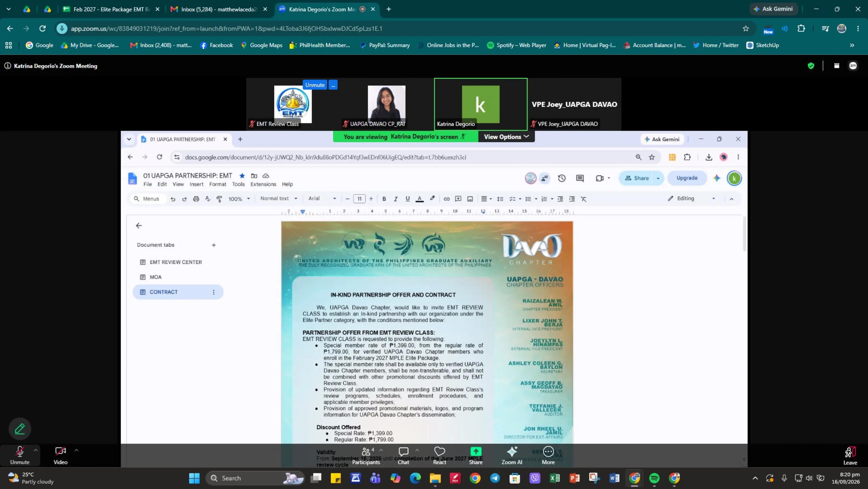
Task: Expand participants options caret
Action: (x=381, y=450)
